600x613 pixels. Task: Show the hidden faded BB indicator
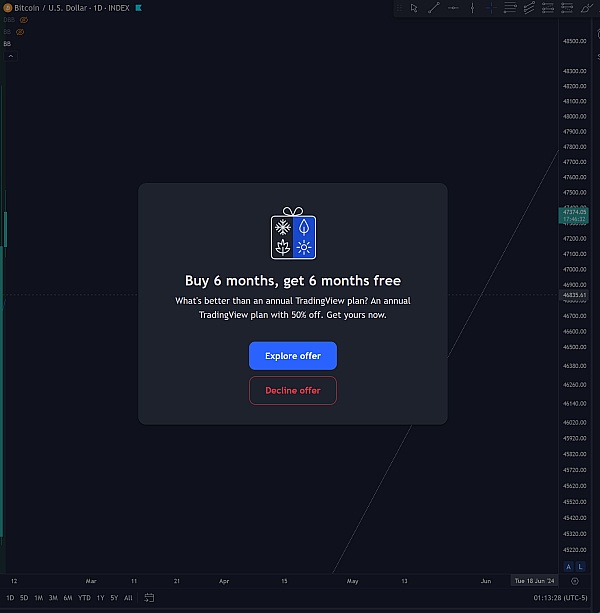pos(20,32)
